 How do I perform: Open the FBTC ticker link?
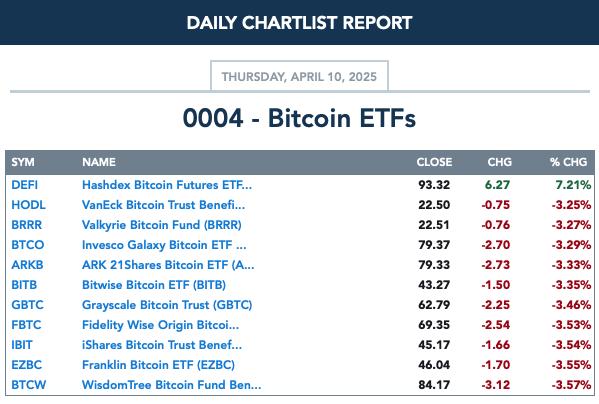(x=26, y=325)
